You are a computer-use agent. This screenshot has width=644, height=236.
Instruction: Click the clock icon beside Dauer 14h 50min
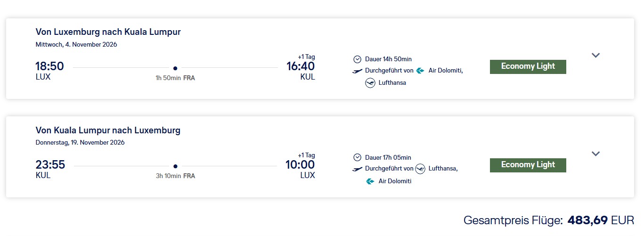point(357,59)
